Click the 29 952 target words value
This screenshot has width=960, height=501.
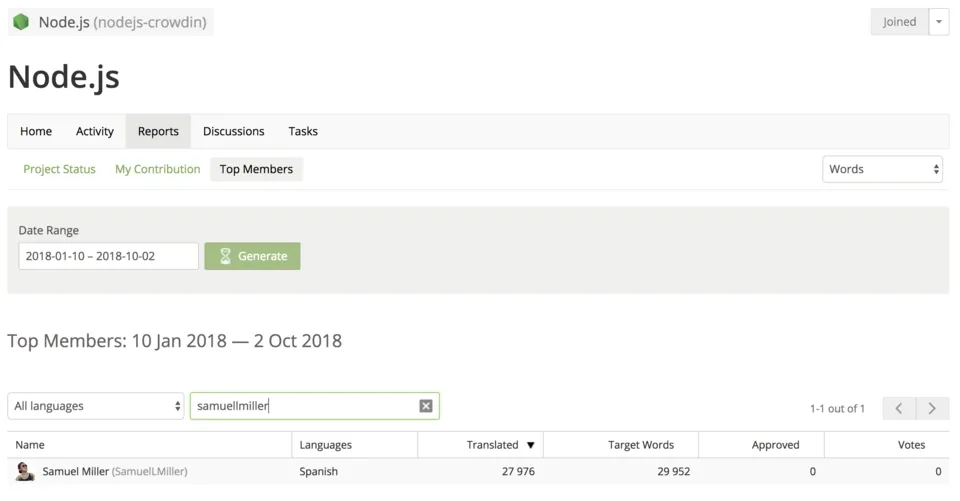click(x=673, y=472)
